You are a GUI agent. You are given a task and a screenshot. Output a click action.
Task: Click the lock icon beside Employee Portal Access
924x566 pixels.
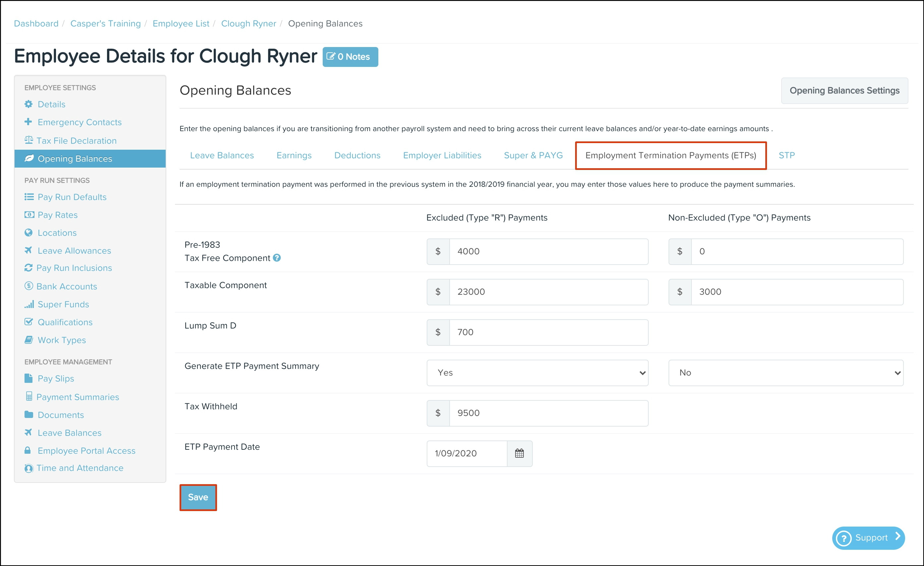pyautogui.click(x=28, y=450)
